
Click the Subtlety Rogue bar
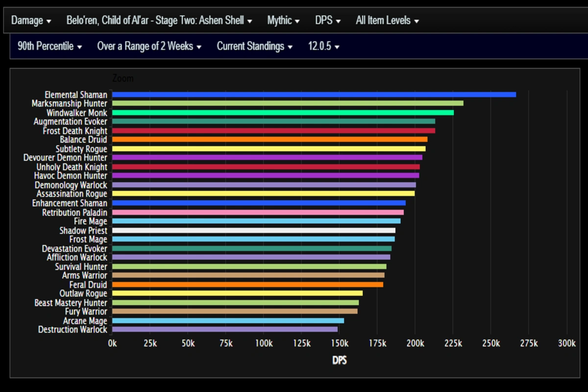point(269,148)
